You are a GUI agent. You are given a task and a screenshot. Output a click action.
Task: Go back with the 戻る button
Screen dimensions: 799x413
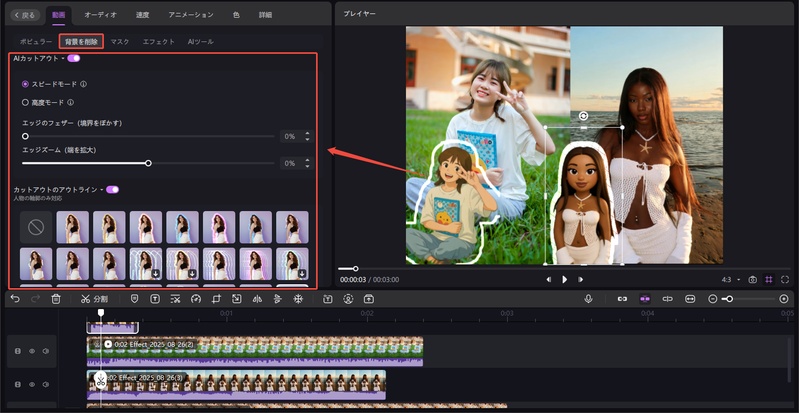tap(24, 15)
